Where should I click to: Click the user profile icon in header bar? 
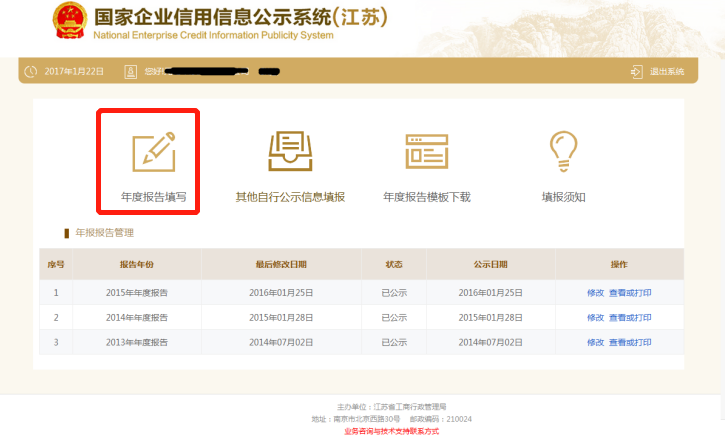click(x=131, y=71)
